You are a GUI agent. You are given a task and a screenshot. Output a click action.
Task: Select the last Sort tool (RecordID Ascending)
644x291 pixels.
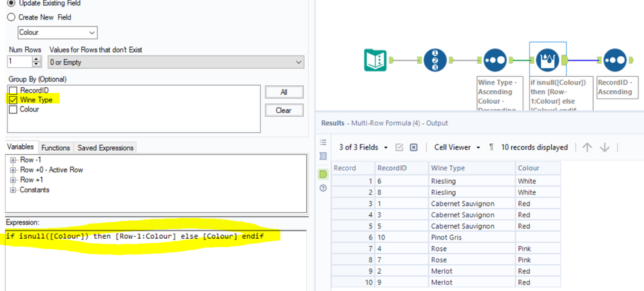click(x=615, y=60)
